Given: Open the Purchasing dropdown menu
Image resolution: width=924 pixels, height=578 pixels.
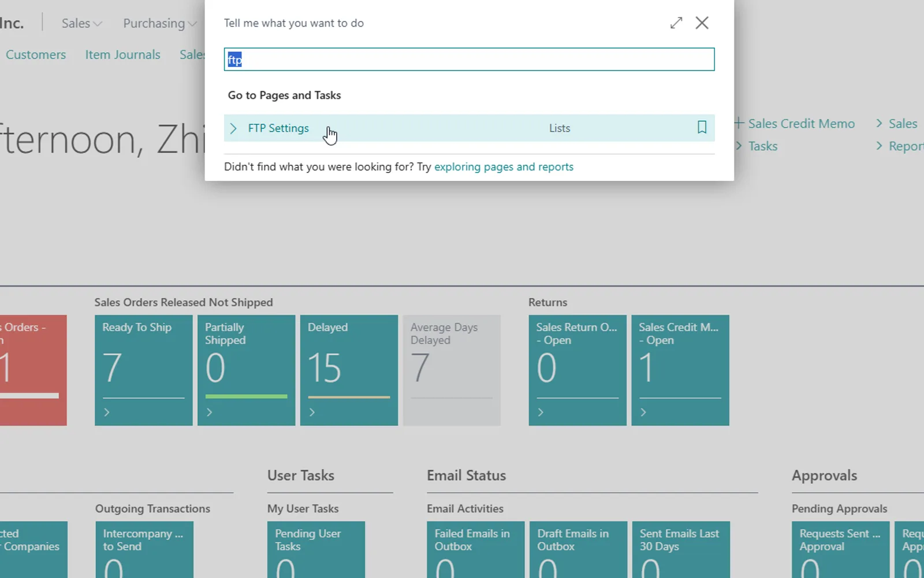Looking at the screenshot, I should click(x=160, y=23).
